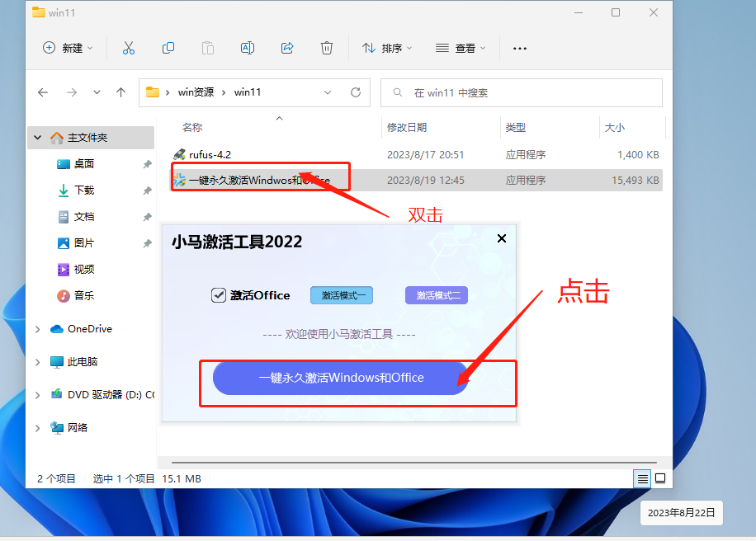Image resolution: width=756 pixels, height=541 pixels.
Task: Expand the address bar history dropdown
Action: (328, 92)
